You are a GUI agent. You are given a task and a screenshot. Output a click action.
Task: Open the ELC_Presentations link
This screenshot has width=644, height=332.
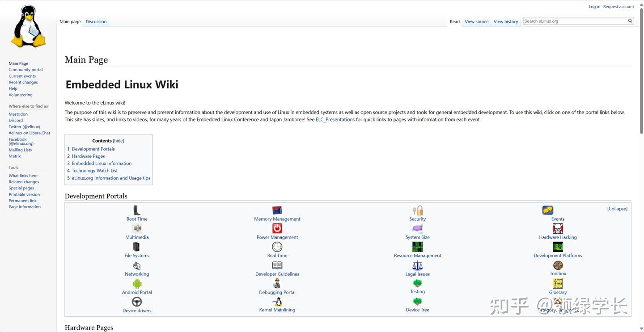[x=335, y=120]
